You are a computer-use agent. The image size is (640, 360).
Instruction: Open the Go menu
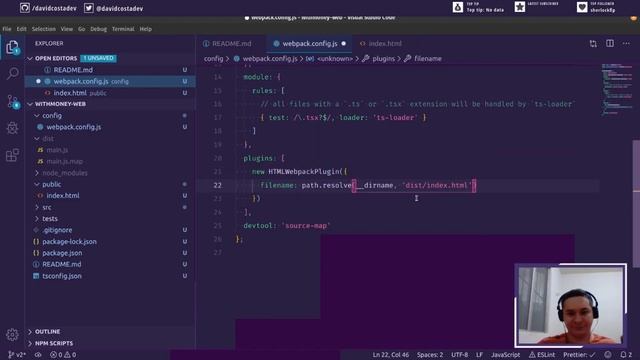point(82,29)
